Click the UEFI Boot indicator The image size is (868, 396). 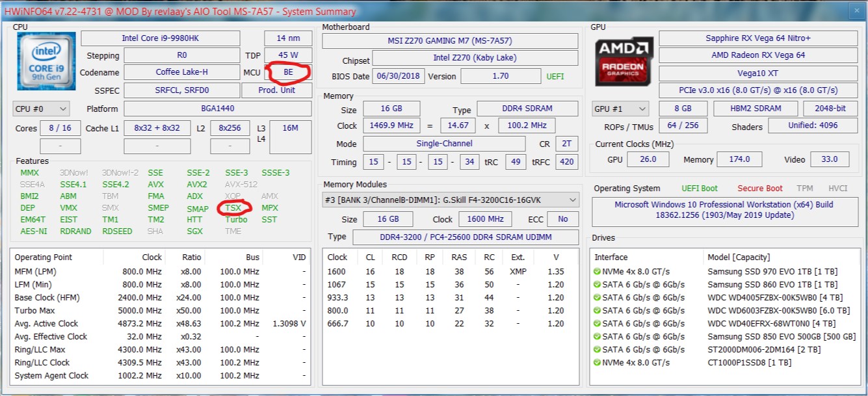click(700, 189)
